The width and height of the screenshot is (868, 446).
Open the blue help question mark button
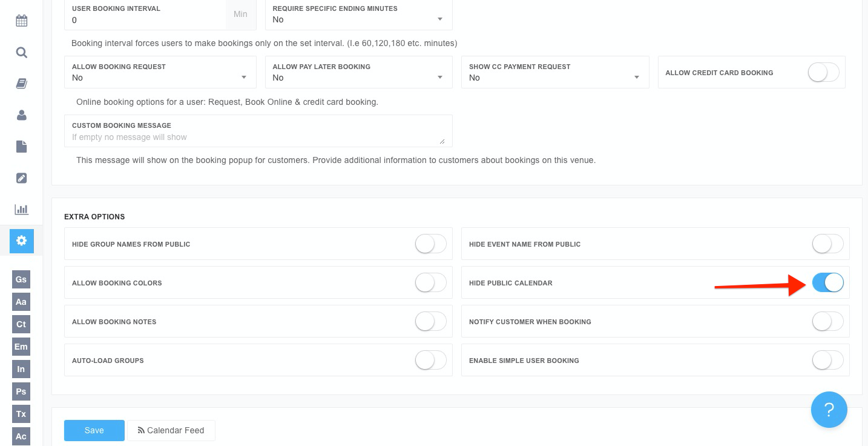tap(829, 410)
